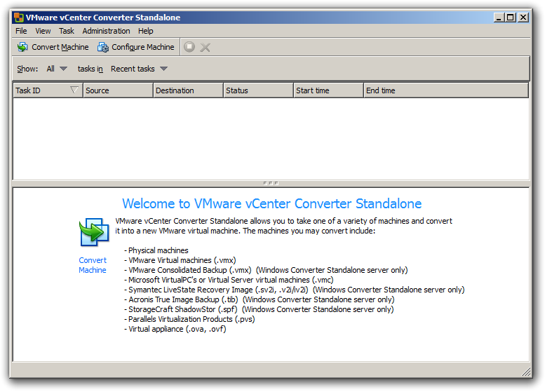545x392 pixels.
Task: Open the View menu
Action: pos(43,31)
